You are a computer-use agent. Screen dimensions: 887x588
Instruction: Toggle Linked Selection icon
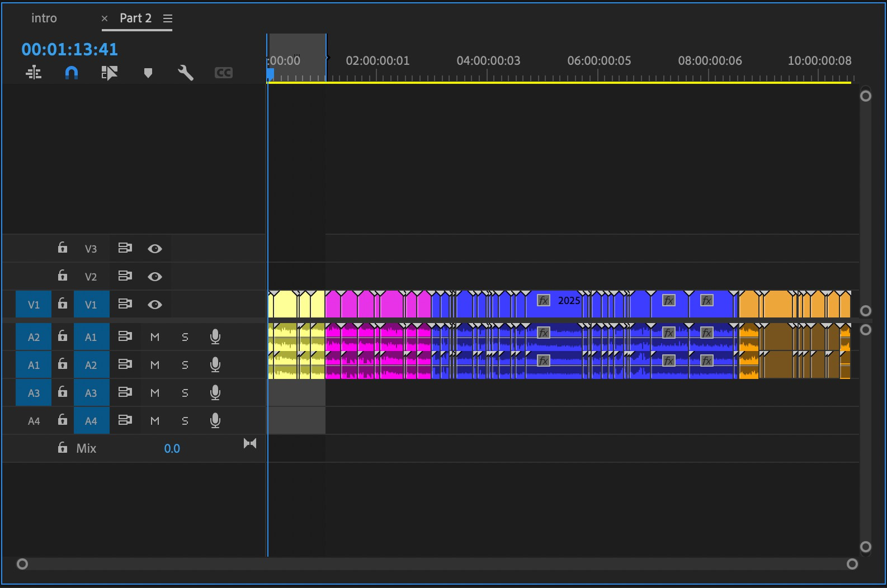110,73
